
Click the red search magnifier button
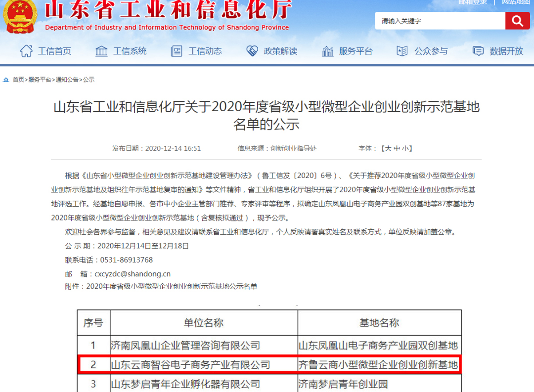pos(517,21)
